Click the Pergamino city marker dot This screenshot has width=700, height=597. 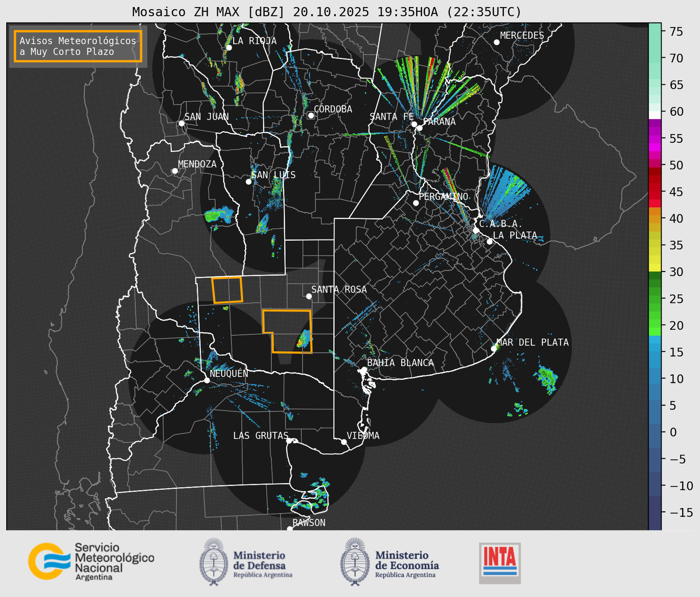416,203
